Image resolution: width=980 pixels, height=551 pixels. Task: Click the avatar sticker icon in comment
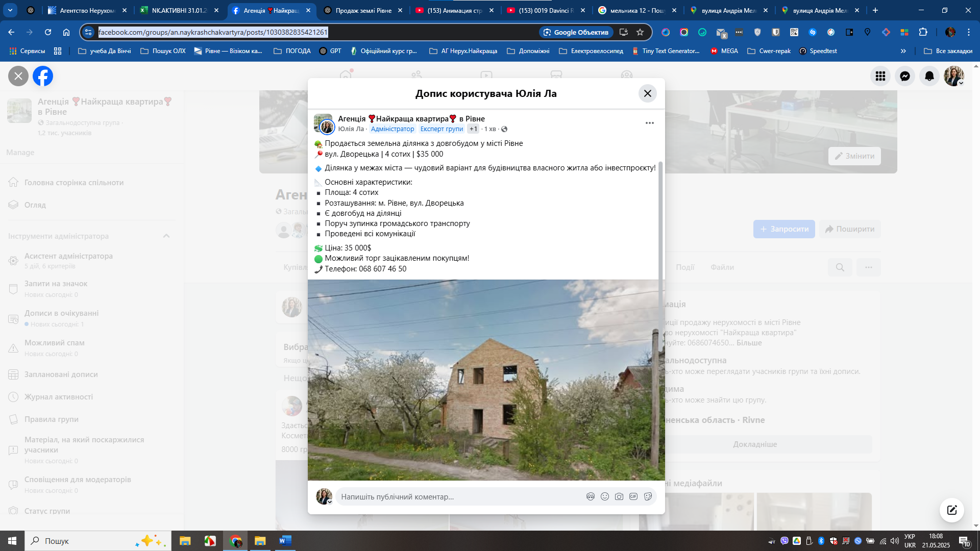[x=591, y=496]
